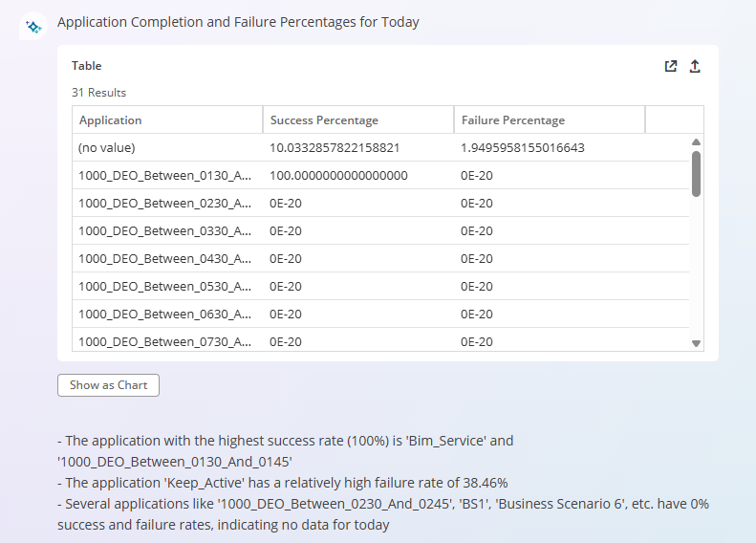Select row 1000_DEO_Between_0230_A...
Image resolution: width=756 pixels, height=543 pixels.
click(x=381, y=203)
